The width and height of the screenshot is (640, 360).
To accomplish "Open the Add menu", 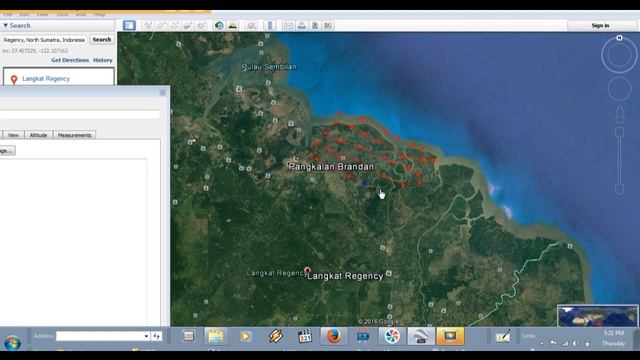I will [x=81, y=14].
